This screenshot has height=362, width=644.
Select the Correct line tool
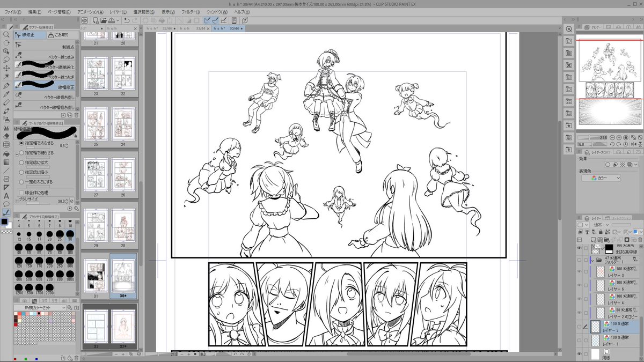pos(6,212)
